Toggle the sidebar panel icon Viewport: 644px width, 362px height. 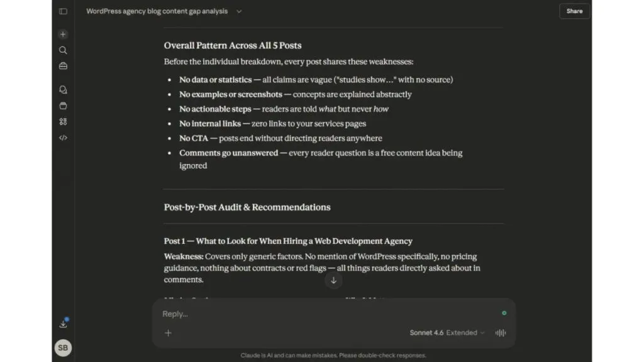(63, 11)
